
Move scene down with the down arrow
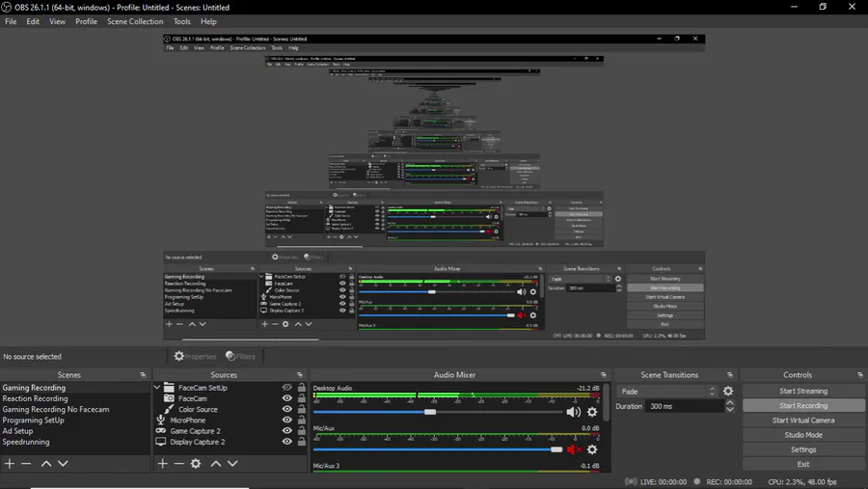(63, 464)
